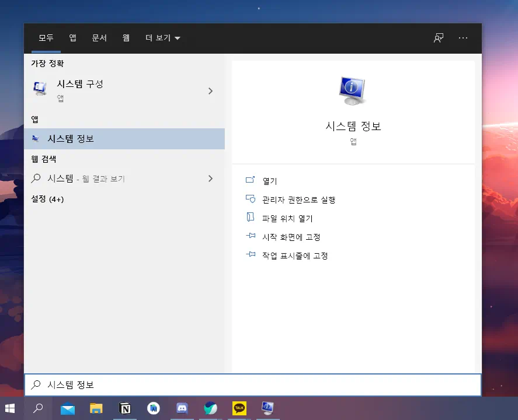Expand results for 시스템 구성 with its chevron
The width and height of the screenshot is (518, 420).
pos(210,91)
